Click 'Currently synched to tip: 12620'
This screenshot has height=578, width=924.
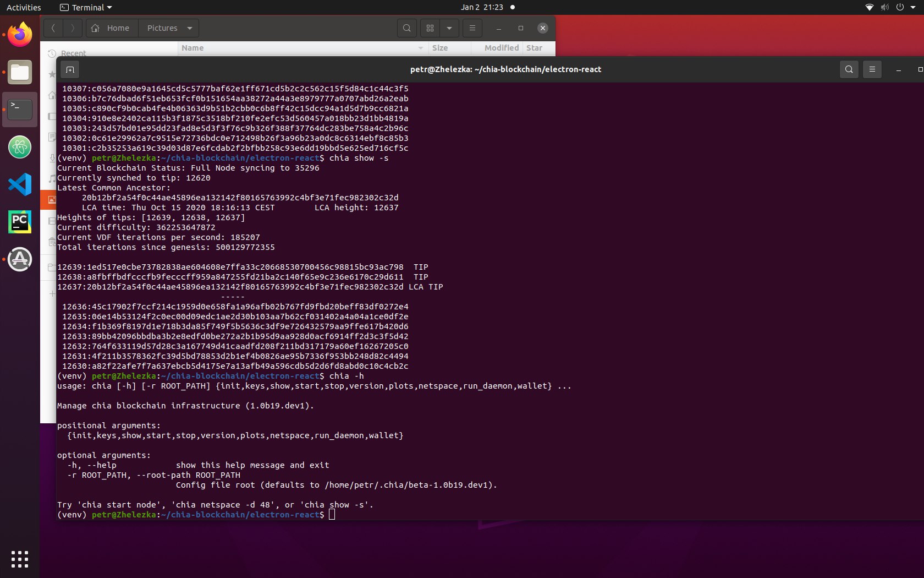point(134,178)
